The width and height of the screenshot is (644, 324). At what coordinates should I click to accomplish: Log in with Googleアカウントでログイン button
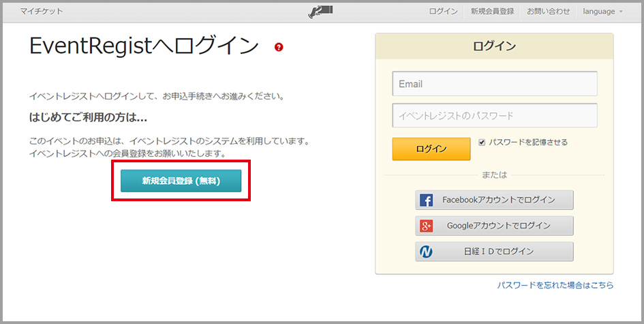pos(494,226)
